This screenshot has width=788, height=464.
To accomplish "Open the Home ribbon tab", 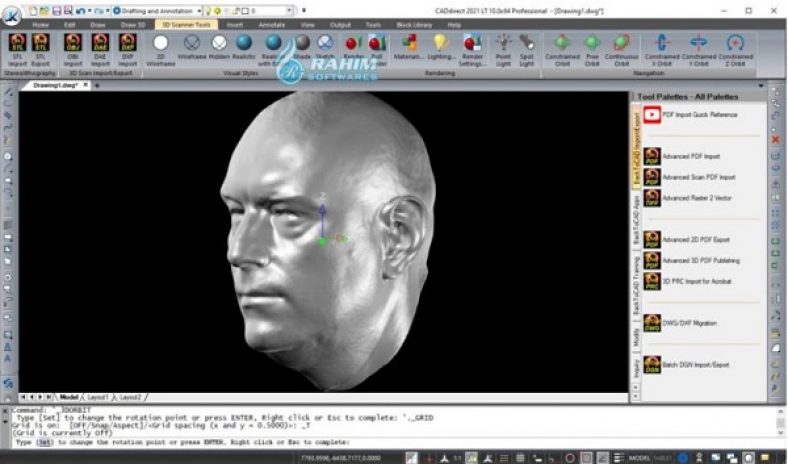I will (41, 25).
